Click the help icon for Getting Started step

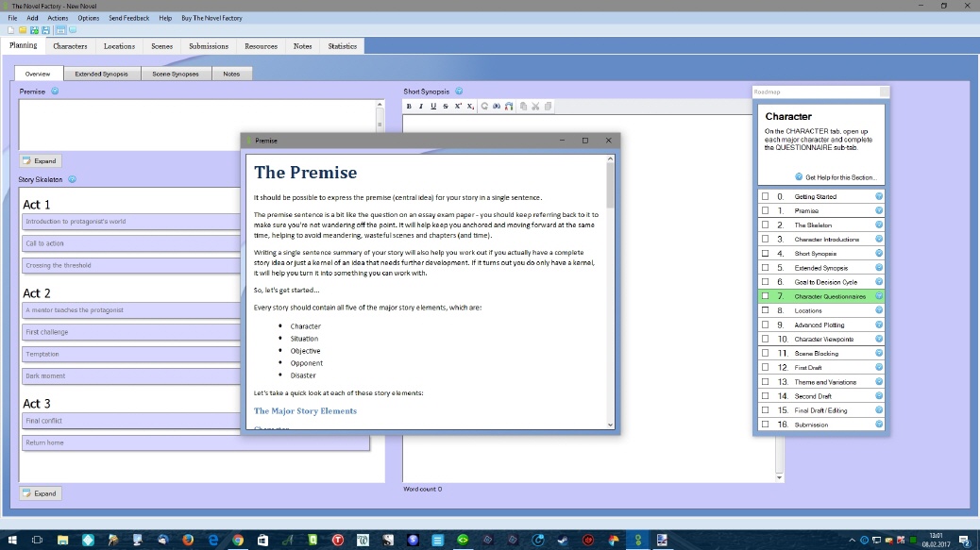coord(879,196)
